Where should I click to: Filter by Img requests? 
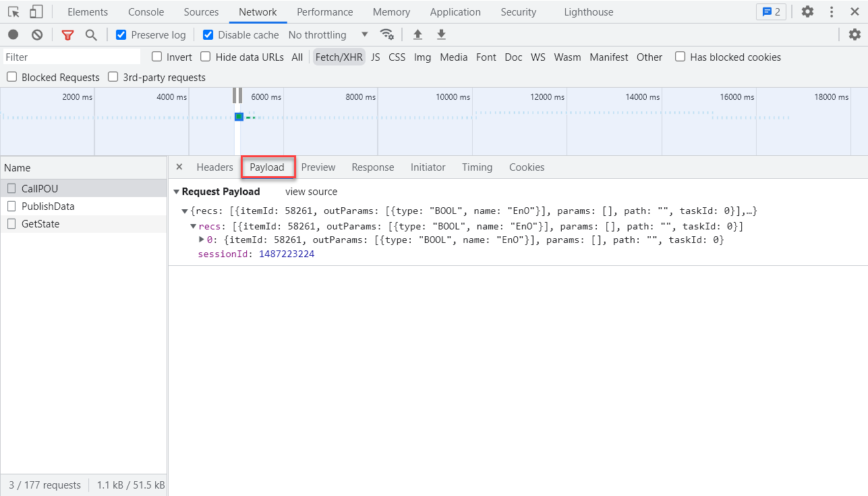423,57
